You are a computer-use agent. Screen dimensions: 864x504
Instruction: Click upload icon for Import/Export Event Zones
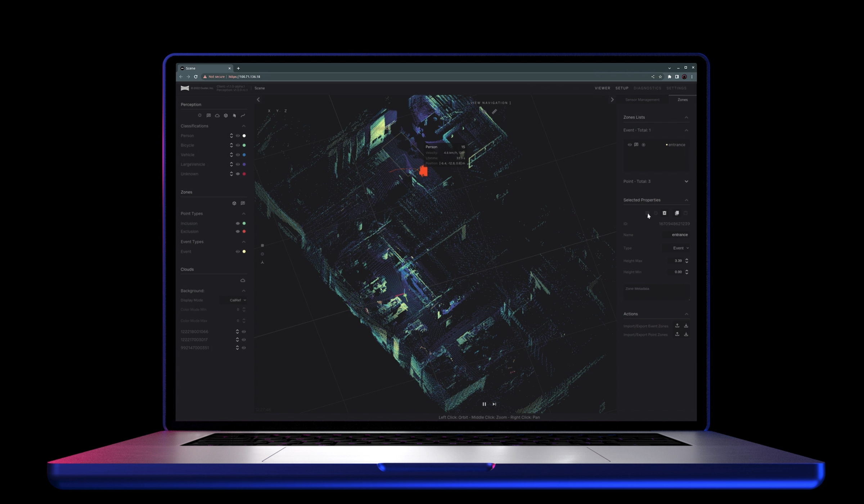point(677,326)
